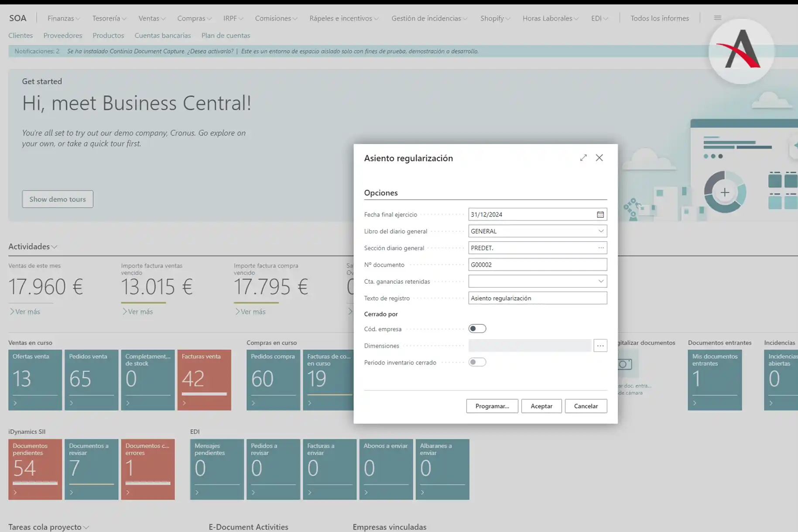Viewport: 798px width, 532px height.
Task: Click the Nº documento input field
Action: pos(537,264)
